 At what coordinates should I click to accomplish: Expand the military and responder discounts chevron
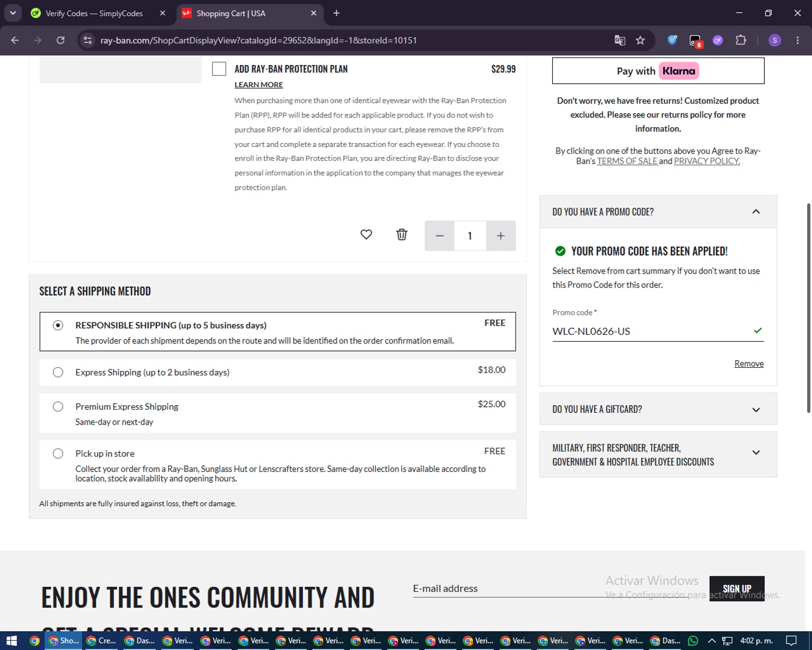[756, 452]
